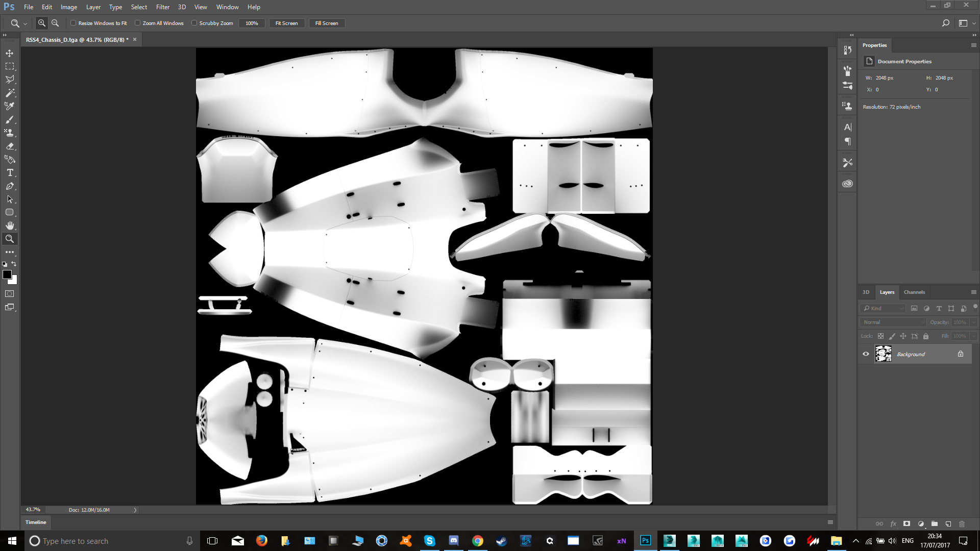Open the Normal blending mode dropdown
The width and height of the screenshot is (980, 551).
893,322
